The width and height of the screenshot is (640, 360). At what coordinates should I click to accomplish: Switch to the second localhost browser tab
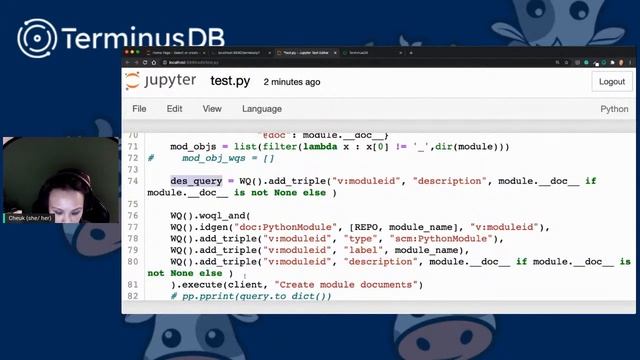click(241, 53)
